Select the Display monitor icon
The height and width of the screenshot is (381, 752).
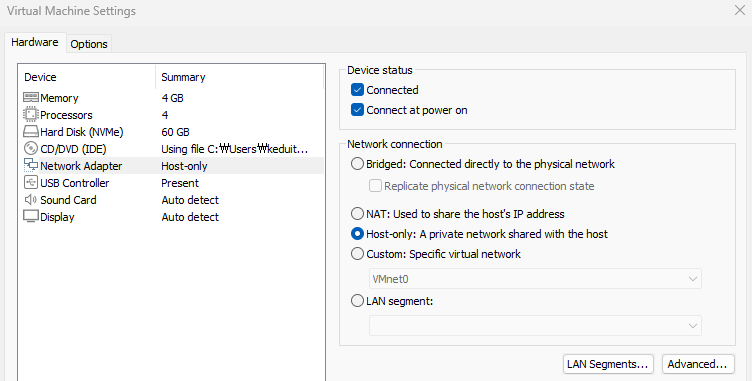(31, 217)
